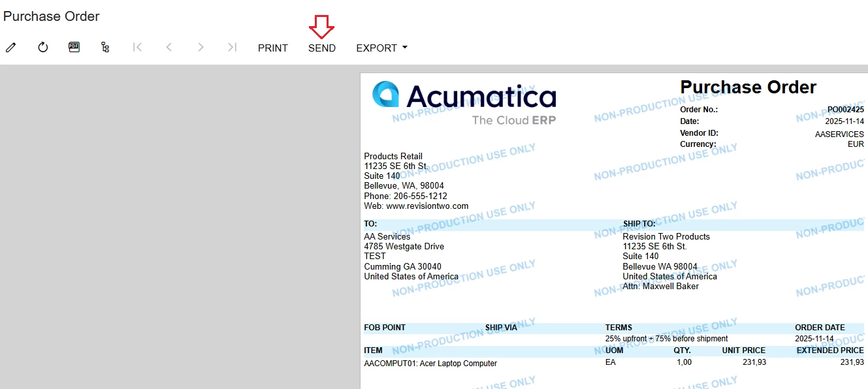
Task: Click 4785 Westgate Drive address line
Action: (x=404, y=246)
